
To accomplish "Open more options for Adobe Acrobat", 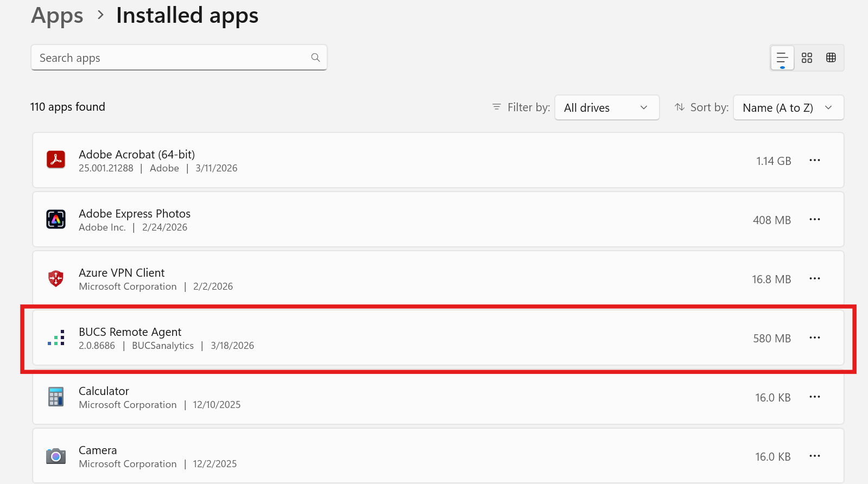I will [x=814, y=160].
